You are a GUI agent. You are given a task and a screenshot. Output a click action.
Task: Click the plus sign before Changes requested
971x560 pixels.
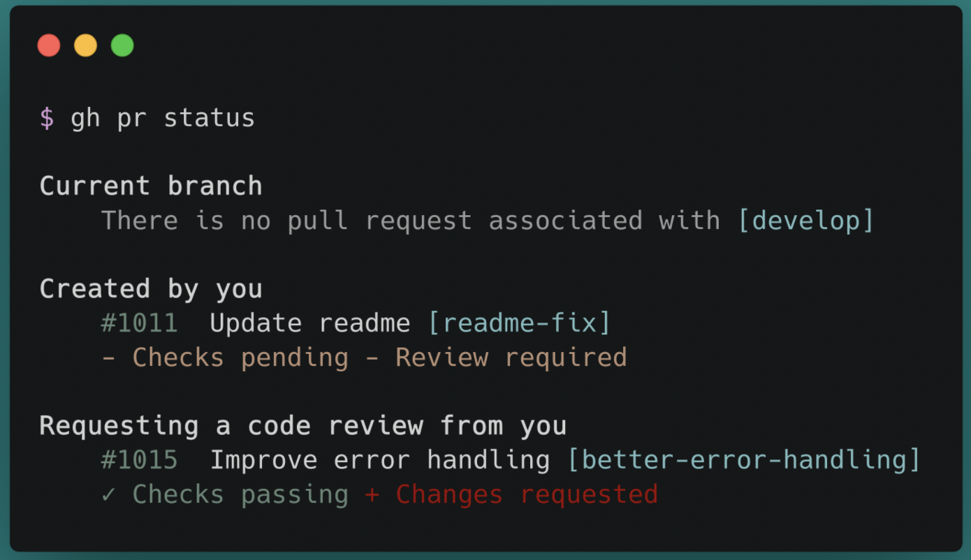click(372, 495)
